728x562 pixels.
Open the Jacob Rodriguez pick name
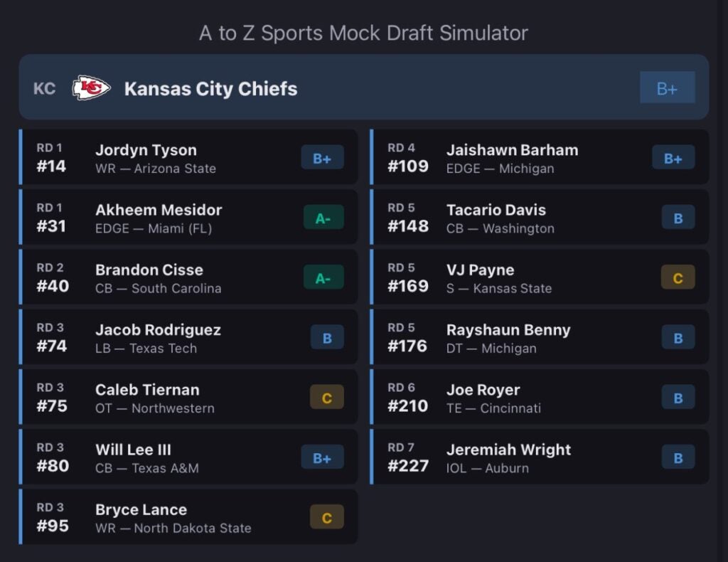158,330
